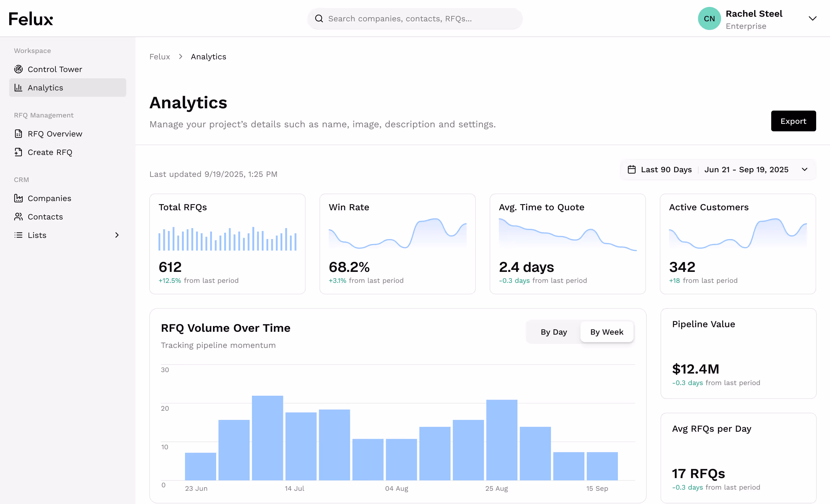The width and height of the screenshot is (830, 504).
Task: Select the By Week chart toggle
Action: tap(606, 332)
